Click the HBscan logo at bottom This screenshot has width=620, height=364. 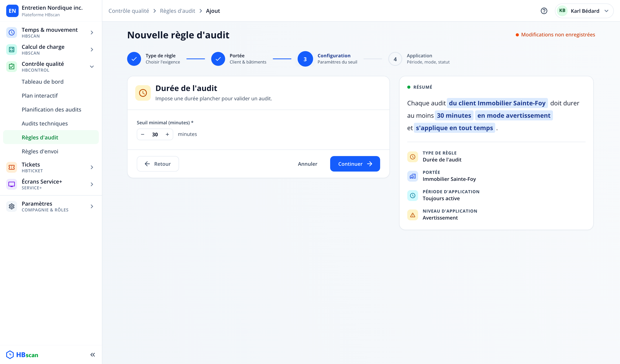point(22,355)
